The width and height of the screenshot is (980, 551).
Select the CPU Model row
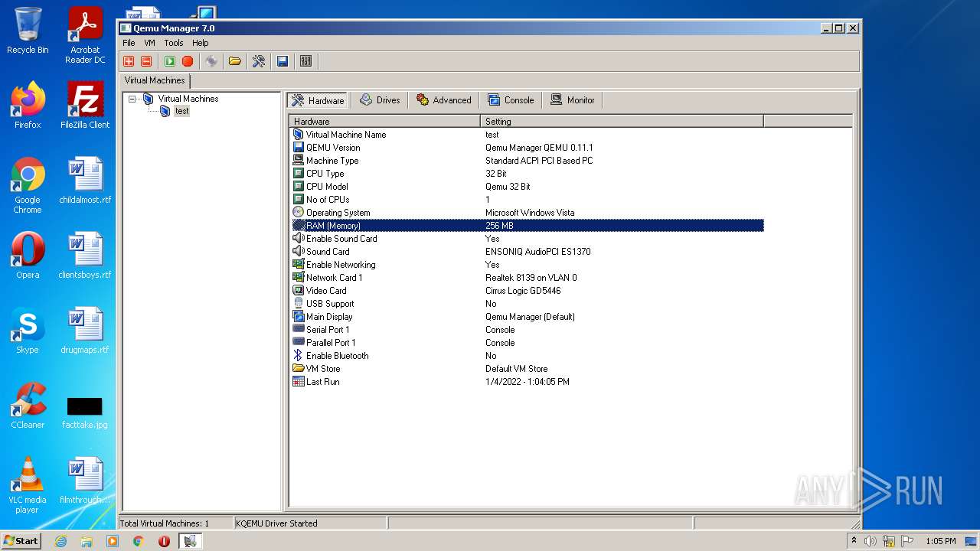528,187
